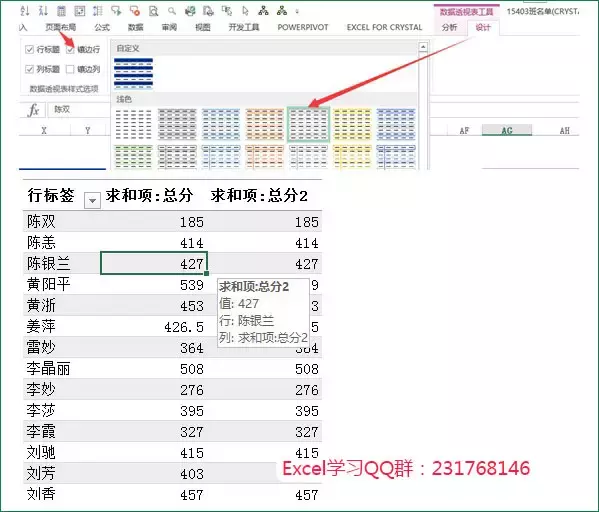Image resolution: width=599 pixels, height=512 pixels.
Task: Open the 数据 ribbon tab
Action: tap(135, 27)
